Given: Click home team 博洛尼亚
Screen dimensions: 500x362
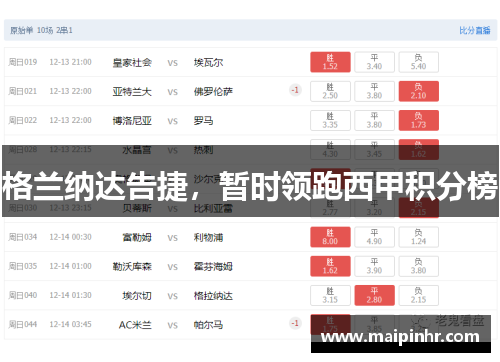Looking at the screenshot, I should (x=132, y=120).
